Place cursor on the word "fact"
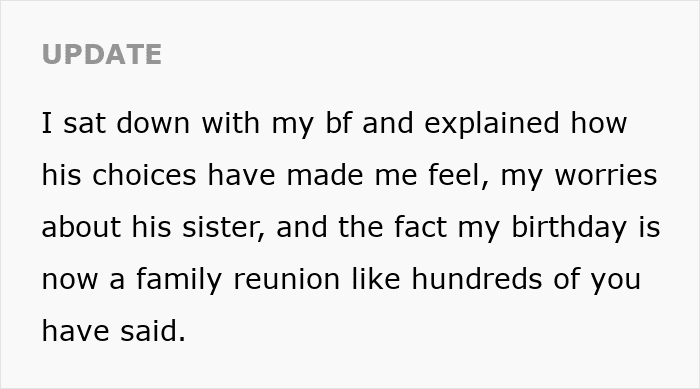Viewport: 700px width, 389px height. (x=421, y=227)
